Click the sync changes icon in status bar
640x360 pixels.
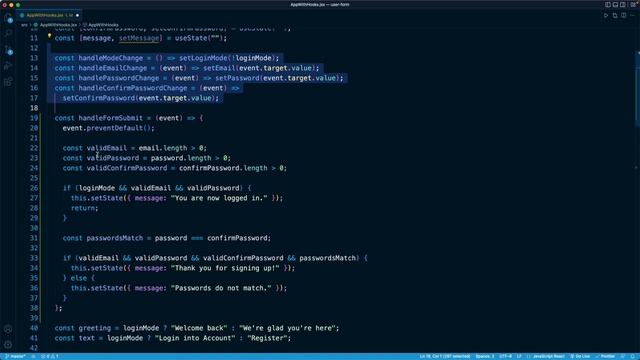pyautogui.click(x=33, y=356)
